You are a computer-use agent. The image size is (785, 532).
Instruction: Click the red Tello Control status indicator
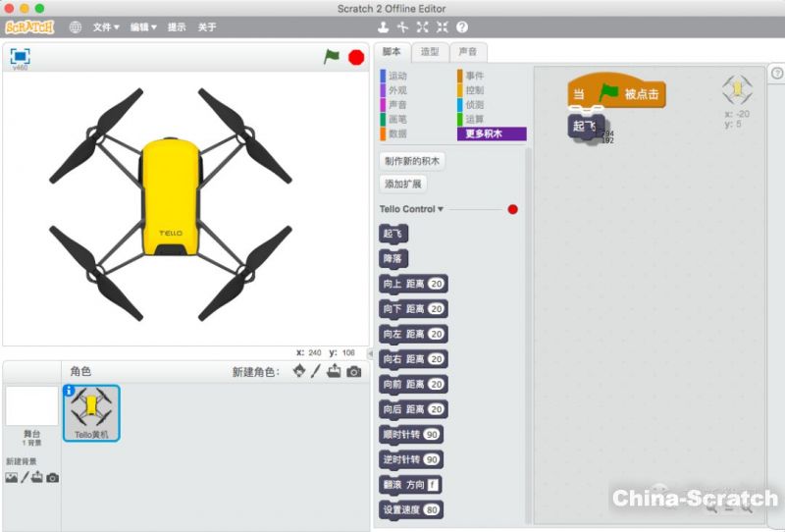pyautogui.click(x=512, y=209)
